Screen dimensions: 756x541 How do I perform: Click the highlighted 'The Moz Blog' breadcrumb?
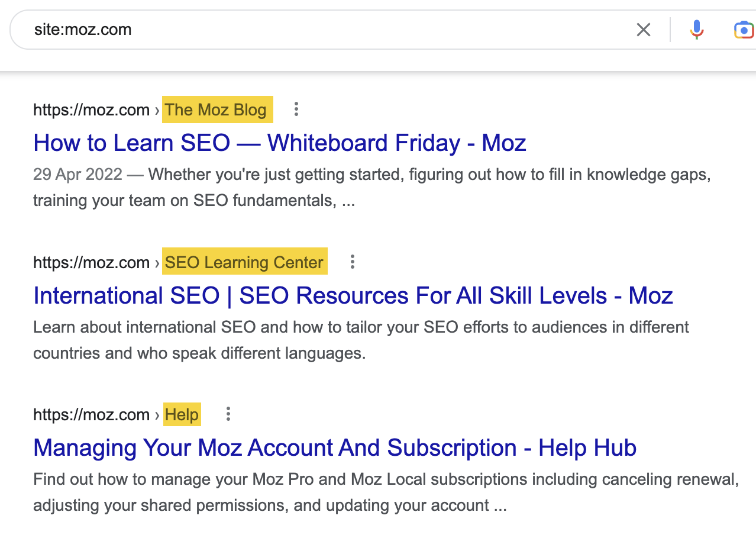point(217,110)
